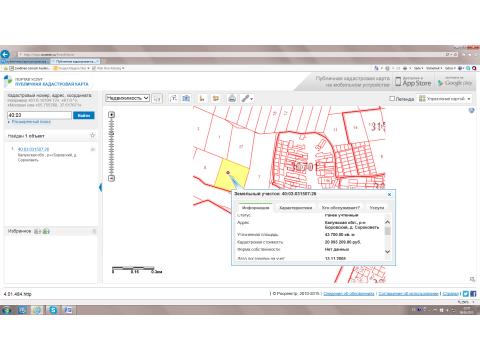The width and height of the screenshot is (480, 360).
Task: Click the globe icon at map corner
Action: coord(471,110)
